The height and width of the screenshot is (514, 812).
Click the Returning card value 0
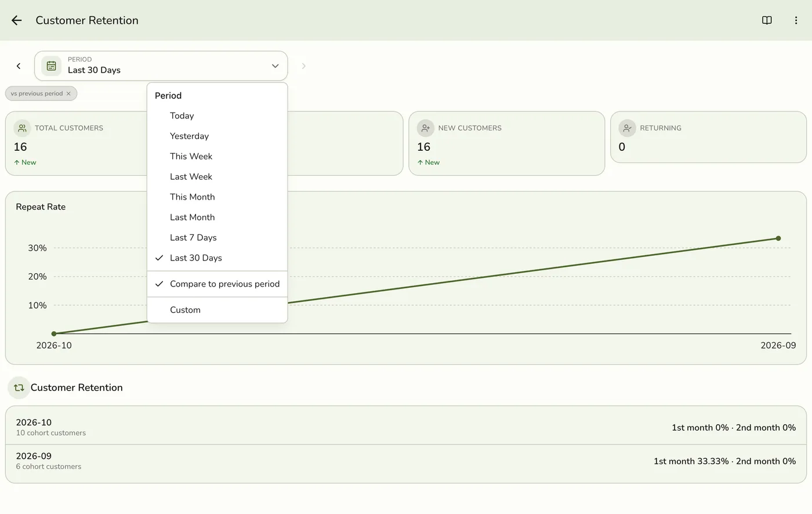622,147
